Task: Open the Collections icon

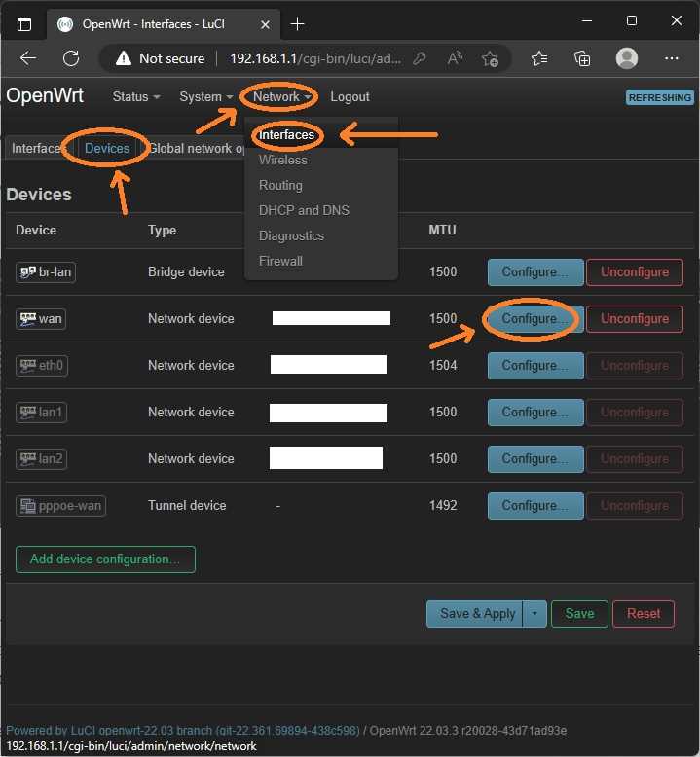Action: (582, 58)
